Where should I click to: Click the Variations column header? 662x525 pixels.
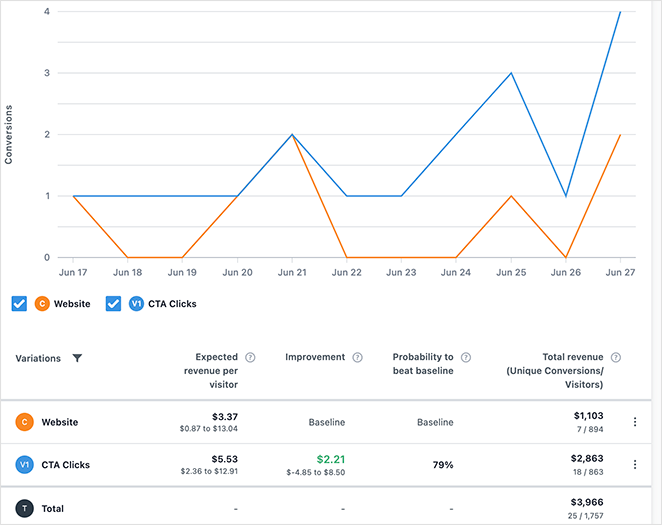(x=38, y=358)
